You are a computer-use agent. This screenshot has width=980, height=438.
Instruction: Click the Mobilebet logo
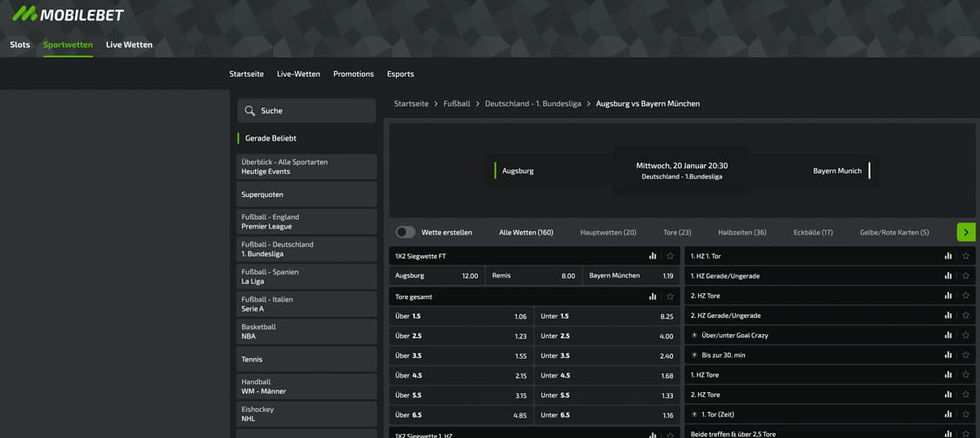pos(69,13)
